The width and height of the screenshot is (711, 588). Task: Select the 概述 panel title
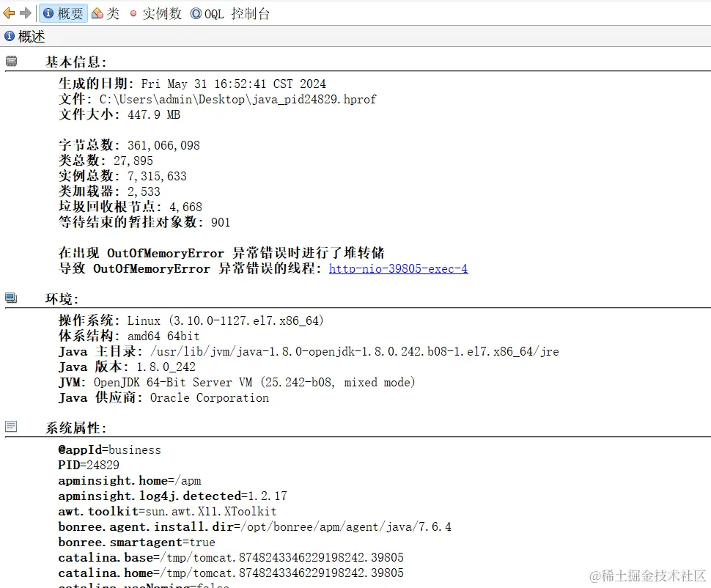32,37
